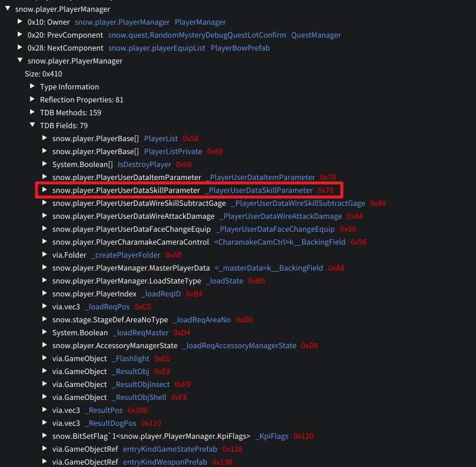
Task: Expand the KpiFlags BitSetFlag field
Action: point(45,436)
